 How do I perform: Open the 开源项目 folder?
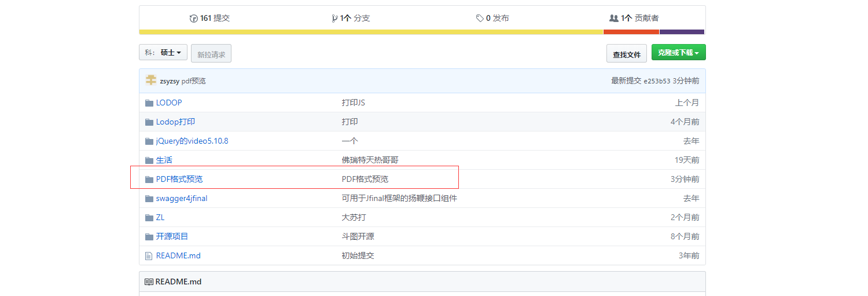coord(172,236)
